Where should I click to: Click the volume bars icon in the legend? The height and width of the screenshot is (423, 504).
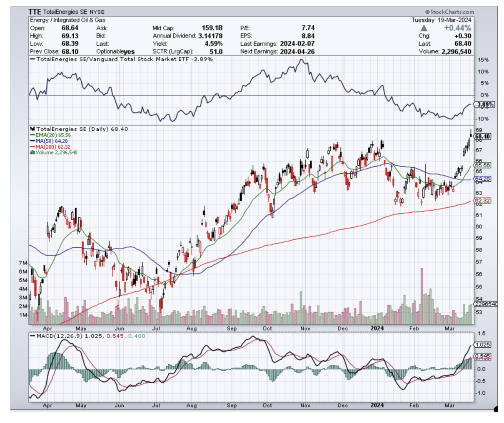click(x=32, y=152)
